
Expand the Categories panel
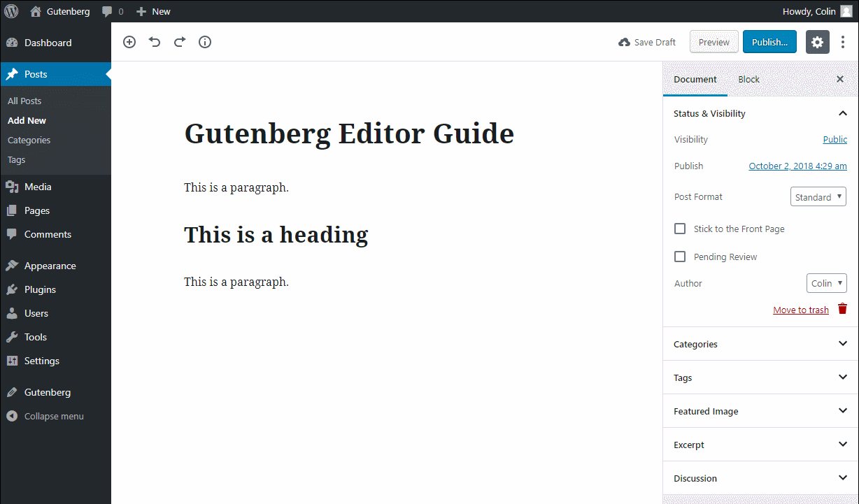click(x=760, y=344)
